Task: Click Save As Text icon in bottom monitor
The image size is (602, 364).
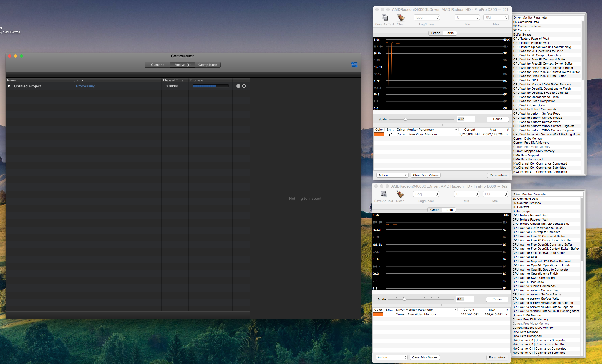Action: click(384, 194)
